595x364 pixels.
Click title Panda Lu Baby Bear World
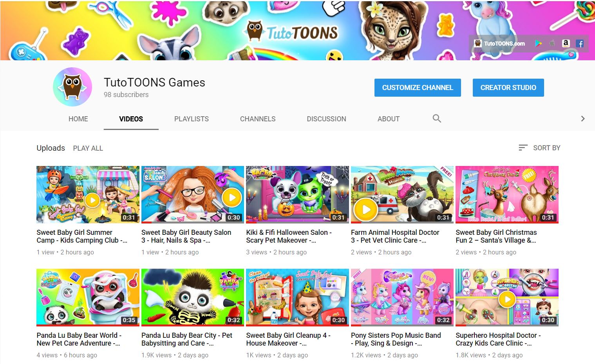point(79,339)
